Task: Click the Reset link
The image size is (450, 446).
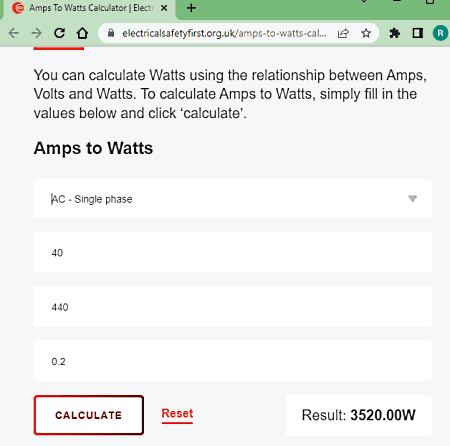Action: point(177,414)
